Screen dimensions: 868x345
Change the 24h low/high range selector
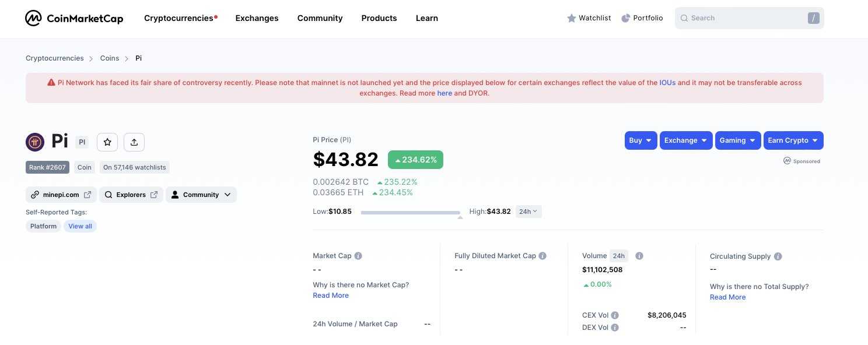tap(528, 212)
